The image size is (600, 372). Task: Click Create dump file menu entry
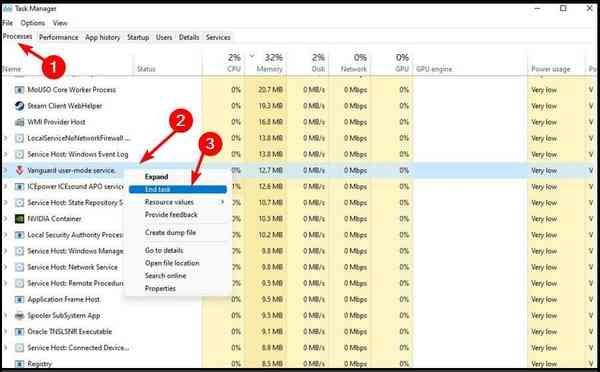(170, 232)
